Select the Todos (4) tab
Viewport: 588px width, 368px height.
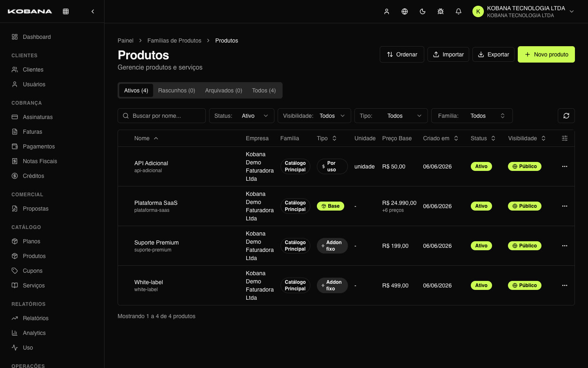pyautogui.click(x=264, y=90)
